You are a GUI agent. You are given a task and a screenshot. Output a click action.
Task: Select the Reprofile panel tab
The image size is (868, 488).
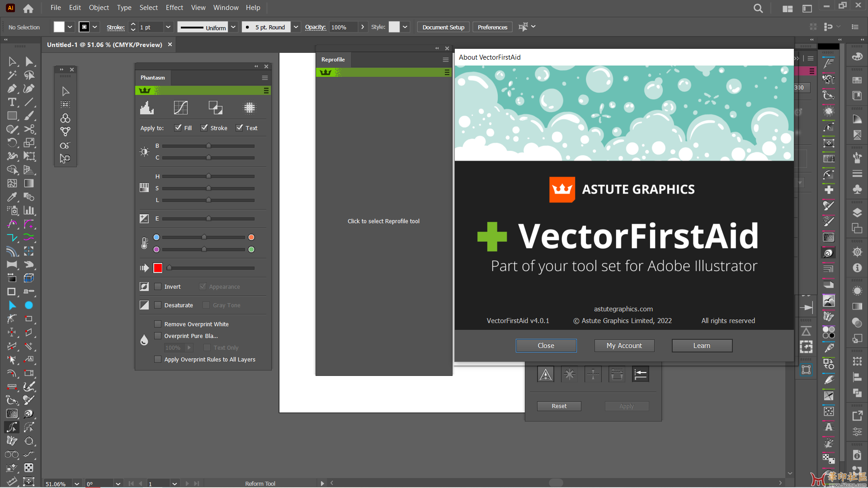click(x=333, y=59)
